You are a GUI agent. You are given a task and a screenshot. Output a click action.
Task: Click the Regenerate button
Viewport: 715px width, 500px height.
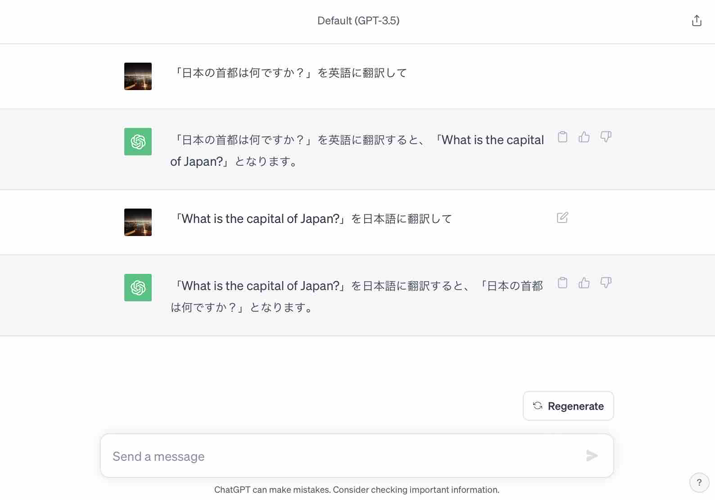(568, 406)
